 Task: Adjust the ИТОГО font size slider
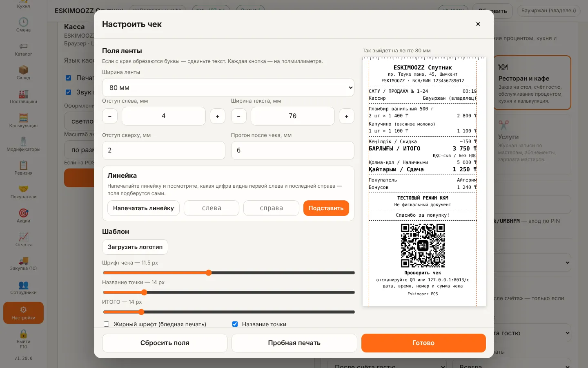[x=229, y=312]
